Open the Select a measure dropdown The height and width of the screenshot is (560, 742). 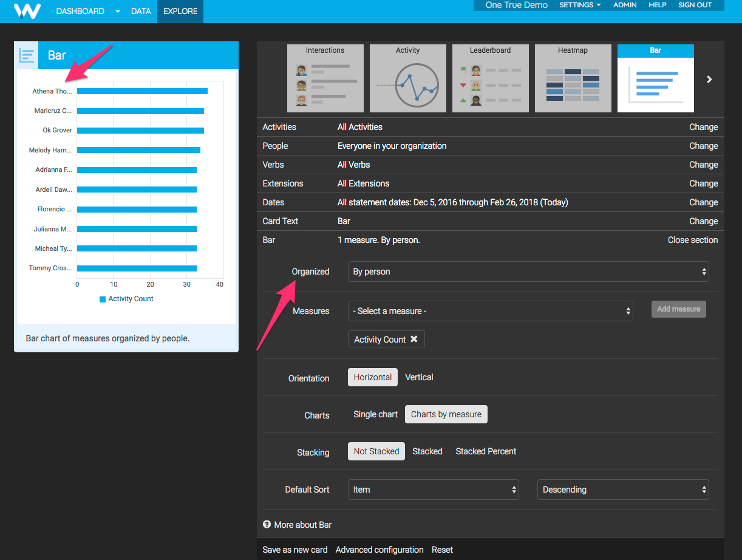tap(490, 311)
